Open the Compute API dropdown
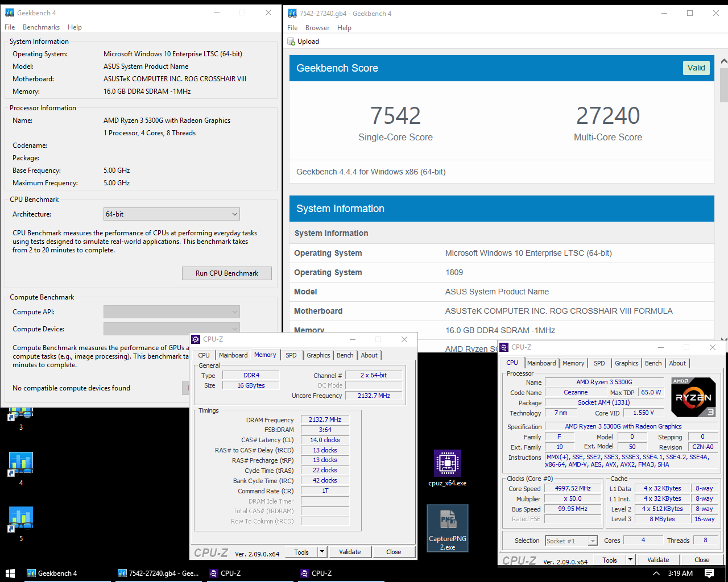 coord(172,312)
